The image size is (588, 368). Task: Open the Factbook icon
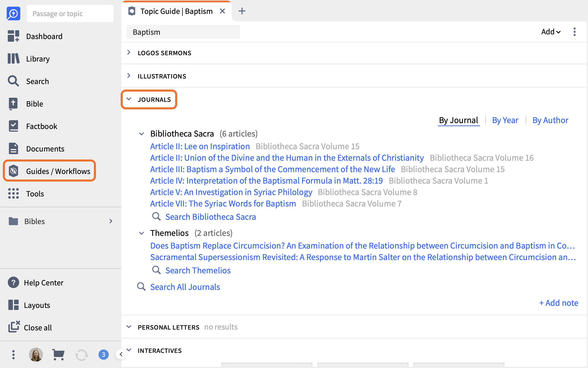pyautogui.click(x=13, y=126)
